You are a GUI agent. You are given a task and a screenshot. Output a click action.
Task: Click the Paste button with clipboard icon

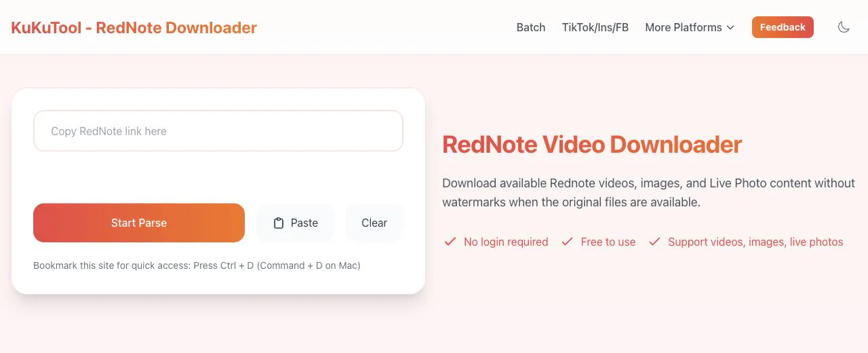pos(295,223)
